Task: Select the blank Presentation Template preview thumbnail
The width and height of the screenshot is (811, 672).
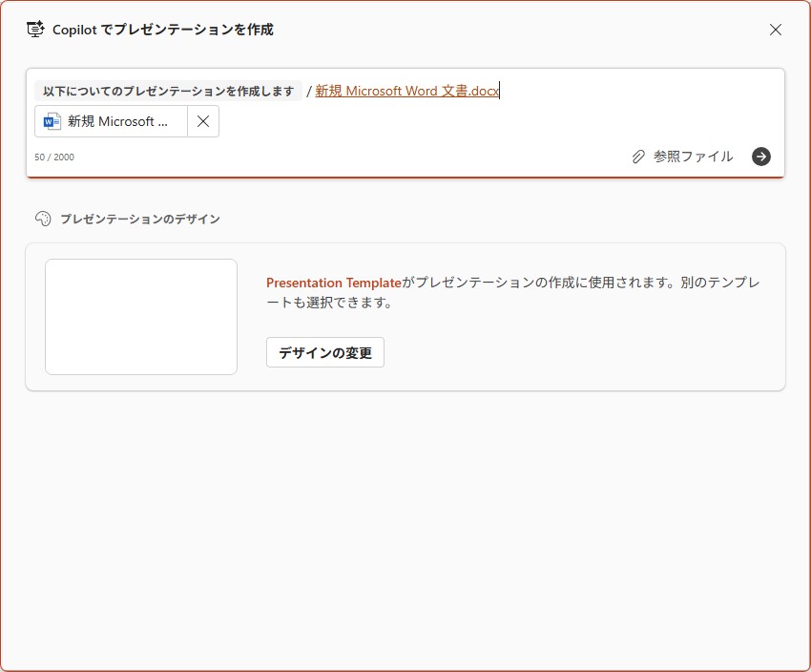Action: coord(140,316)
